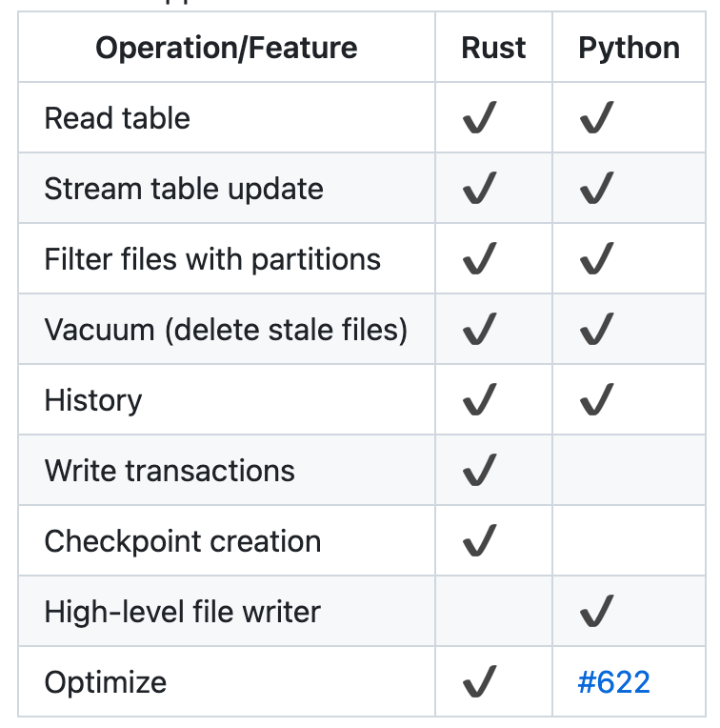Click Python checkmark for High-level file writer

pos(596,613)
